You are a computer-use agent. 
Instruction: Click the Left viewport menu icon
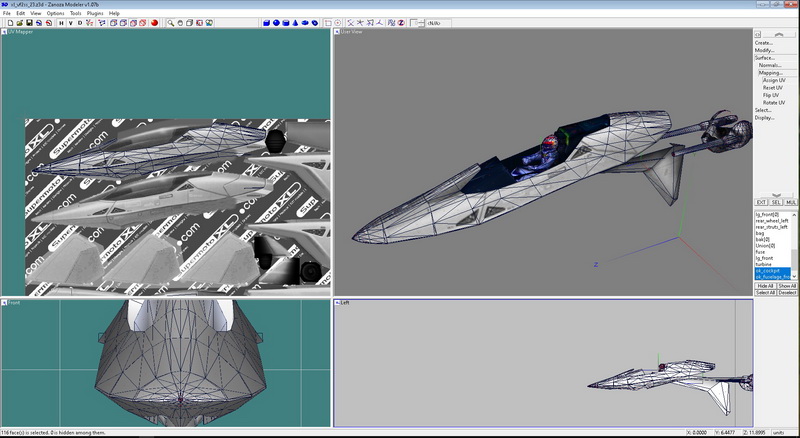coord(337,303)
